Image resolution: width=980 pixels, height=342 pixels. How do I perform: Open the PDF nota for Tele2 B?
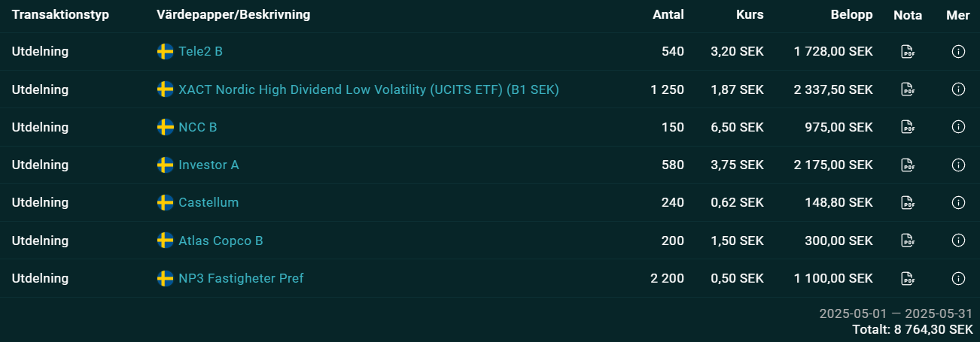[x=908, y=52]
